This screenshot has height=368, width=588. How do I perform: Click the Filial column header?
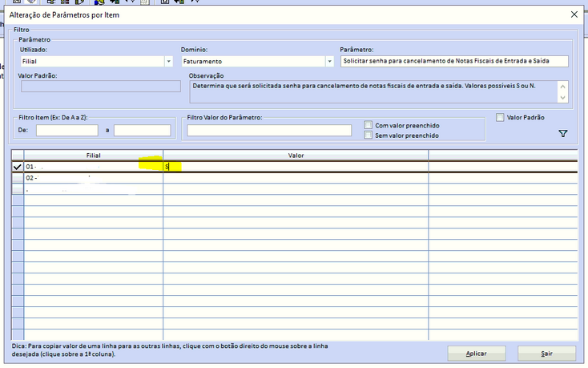pos(94,156)
